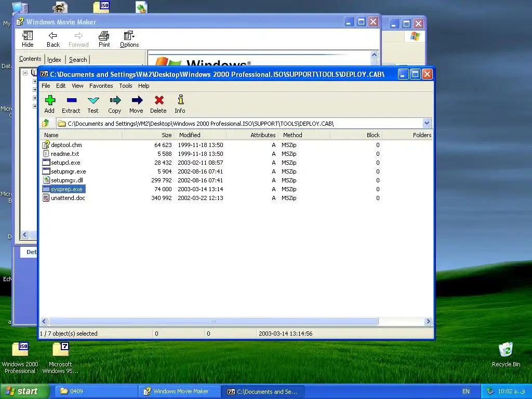Sort list by Size column header

coord(148,135)
